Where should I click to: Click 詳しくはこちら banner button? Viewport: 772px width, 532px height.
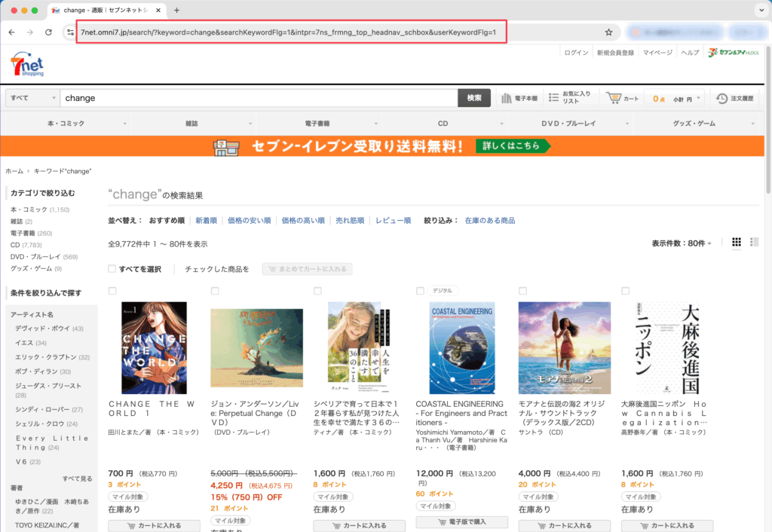(x=512, y=145)
